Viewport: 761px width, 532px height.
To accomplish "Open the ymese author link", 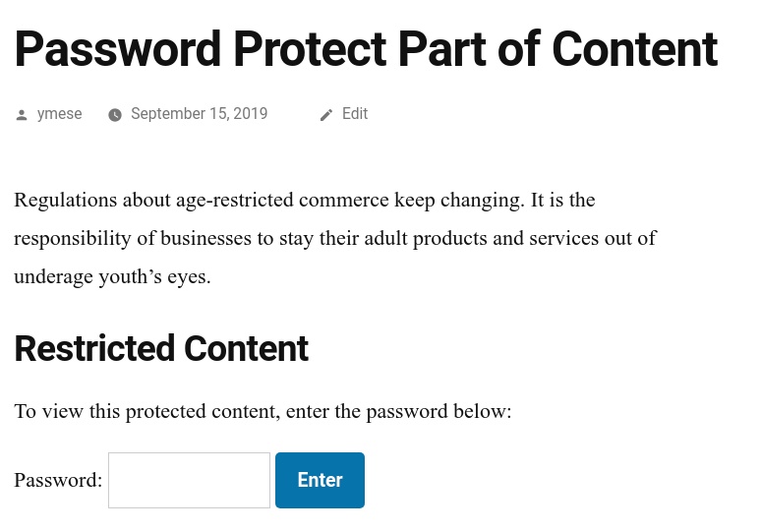I will point(59,114).
